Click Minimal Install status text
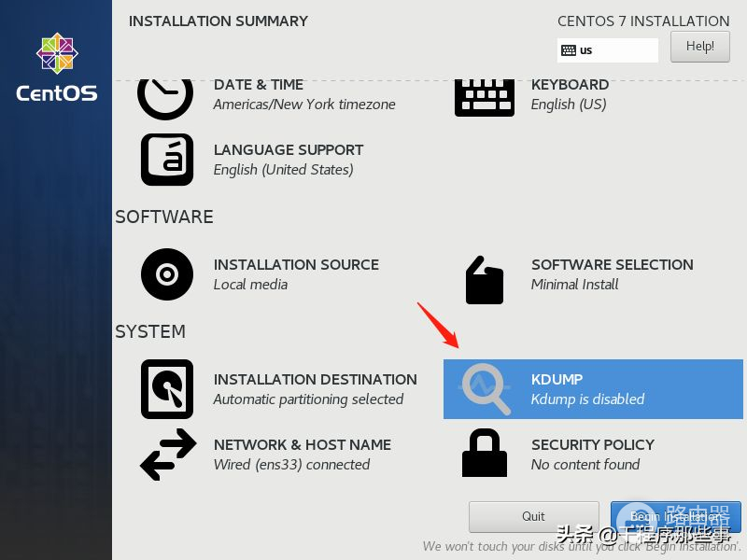This screenshot has height=560, width=747. (574, 285)
